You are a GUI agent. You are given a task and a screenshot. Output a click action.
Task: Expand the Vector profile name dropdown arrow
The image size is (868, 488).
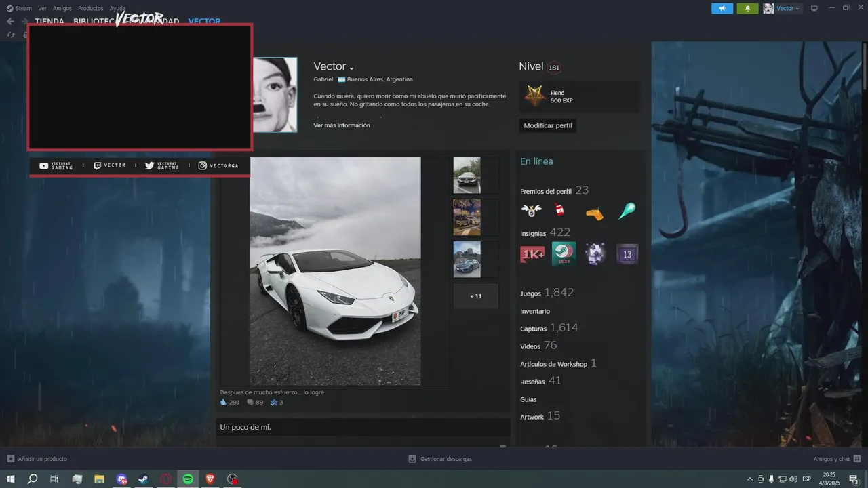[351, 68]
